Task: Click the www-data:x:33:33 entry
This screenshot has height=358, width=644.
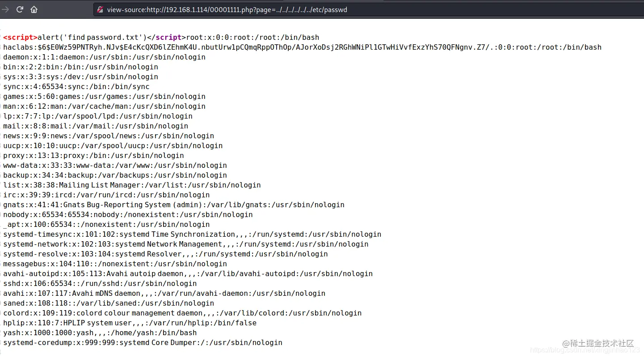Action: tap(115, 165)
